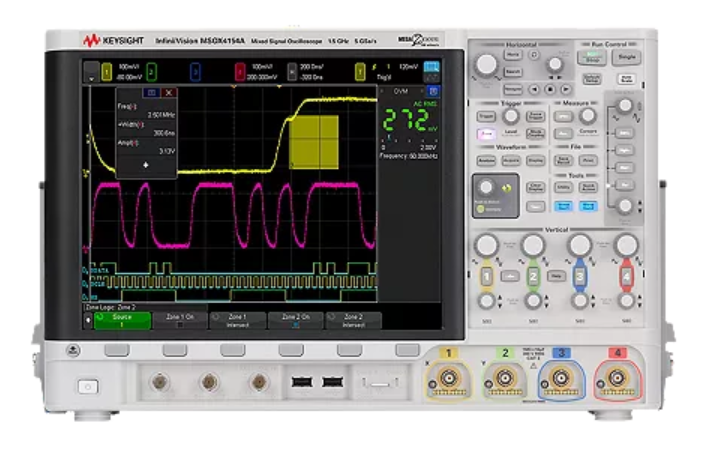Push the Digital key in the right column
This screenshot has width=701, height=450.
click(x=624, y=150)
